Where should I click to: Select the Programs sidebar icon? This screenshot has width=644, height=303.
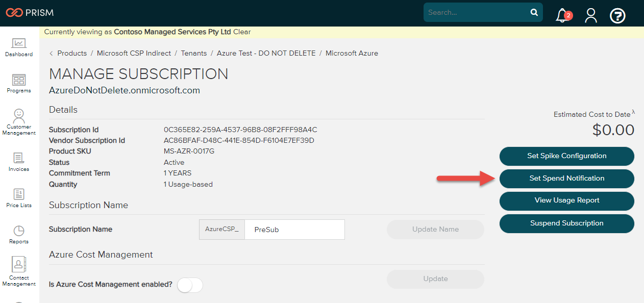click(x=19, y=83)
